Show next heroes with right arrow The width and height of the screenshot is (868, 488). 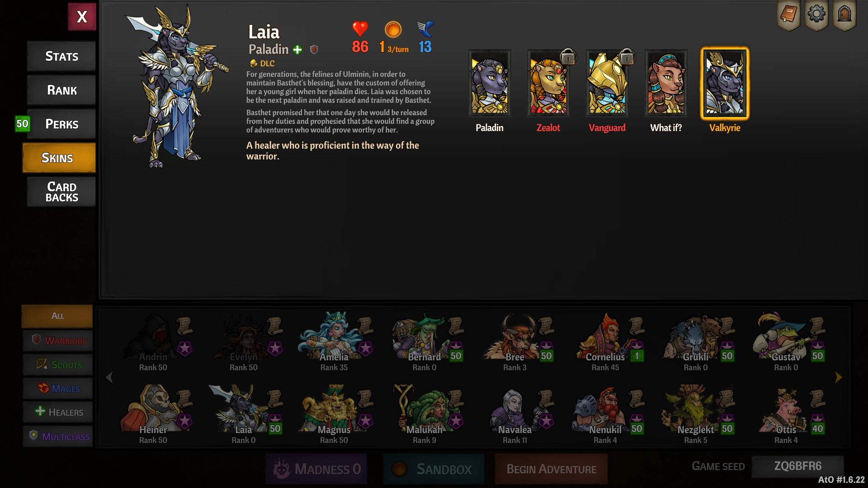click(x=839, y=377)
